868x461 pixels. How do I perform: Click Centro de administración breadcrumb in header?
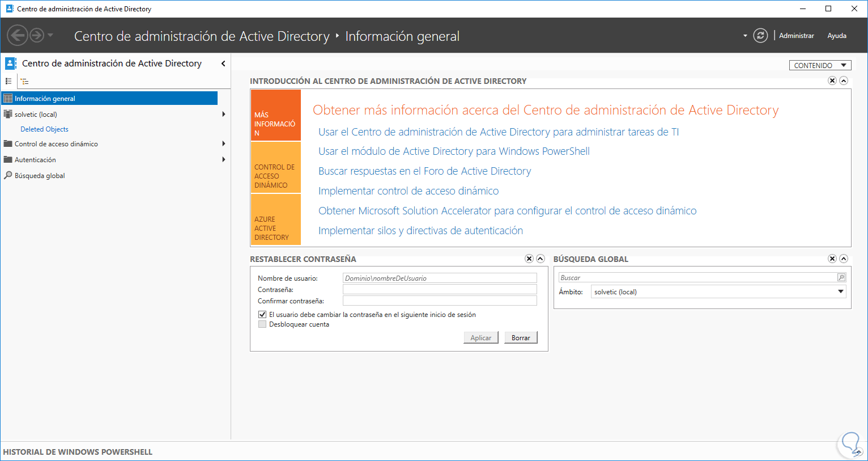click(x=202, y=36)
